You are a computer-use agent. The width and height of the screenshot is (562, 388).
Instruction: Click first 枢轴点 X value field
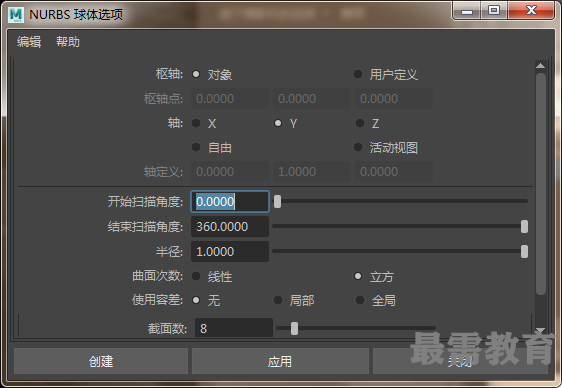pyautogui.click(x=230, y=99)
